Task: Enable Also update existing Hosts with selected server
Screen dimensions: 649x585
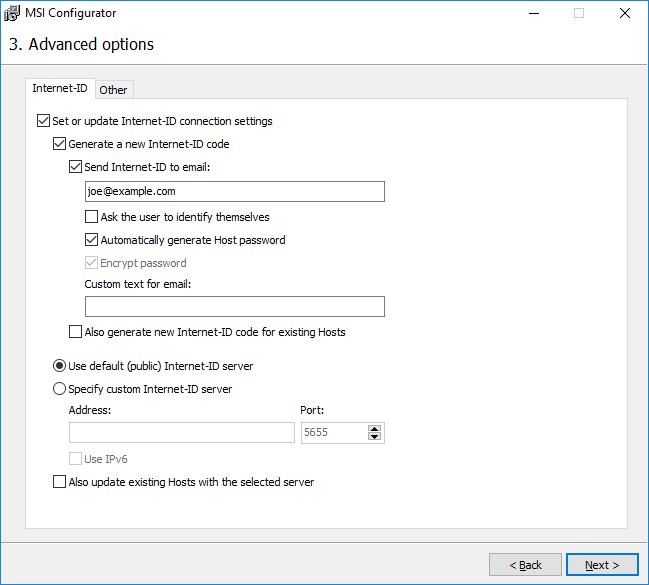Action: pos(60,482)
